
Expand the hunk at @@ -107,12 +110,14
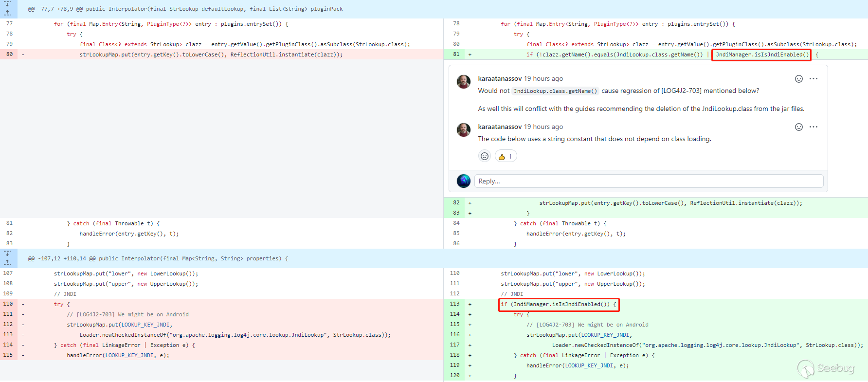point(7,258)
